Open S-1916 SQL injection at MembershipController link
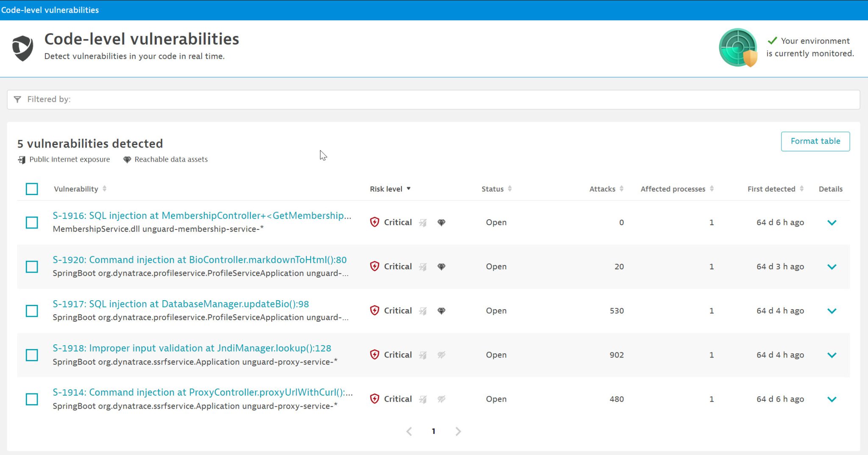 [x=202, y=215]
